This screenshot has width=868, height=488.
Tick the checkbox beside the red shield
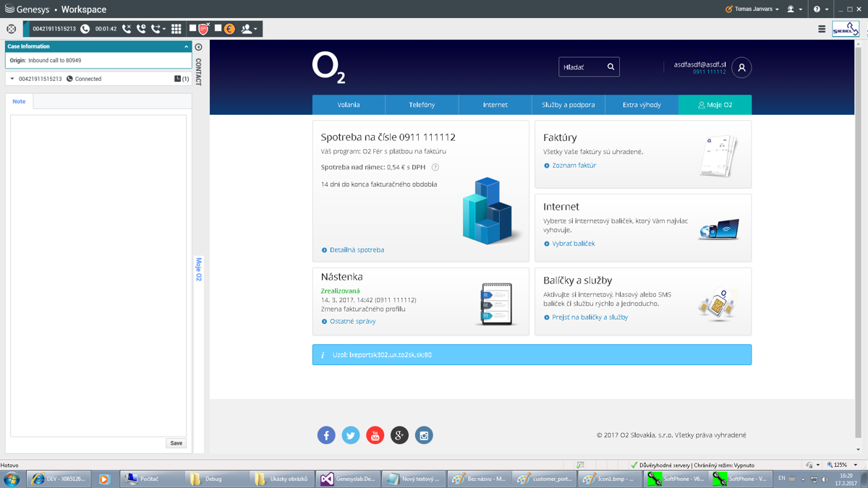point(193,28)
